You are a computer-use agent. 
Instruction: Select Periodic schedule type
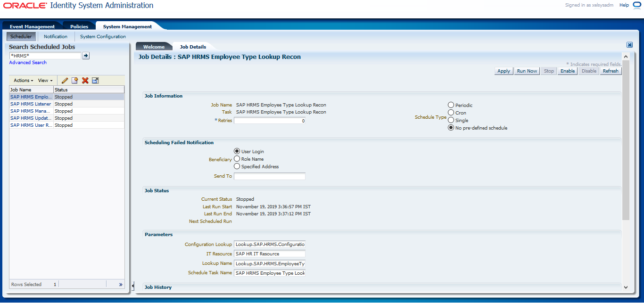(451, 105)
